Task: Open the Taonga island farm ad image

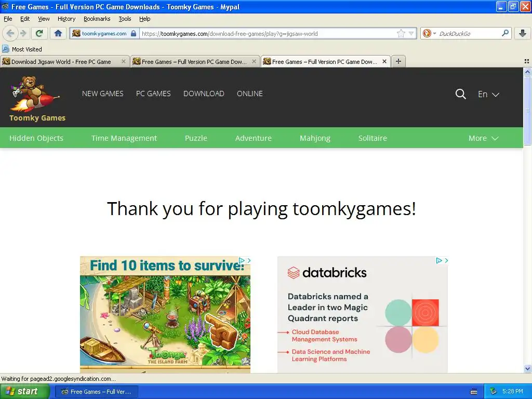Action: click(x=165, y=314)
